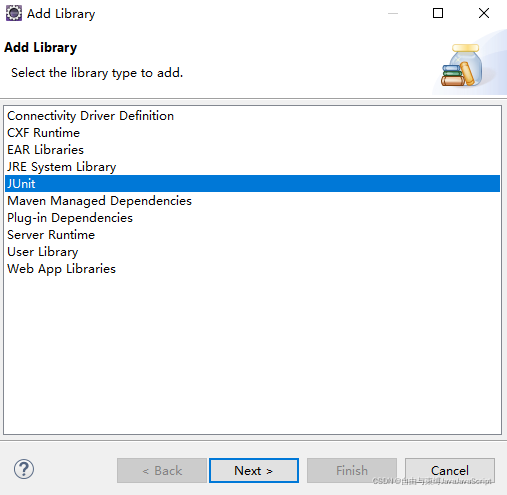Click the minimize button in title bar
The width and height of the screenshot is (507, 495).
[393, 13]
